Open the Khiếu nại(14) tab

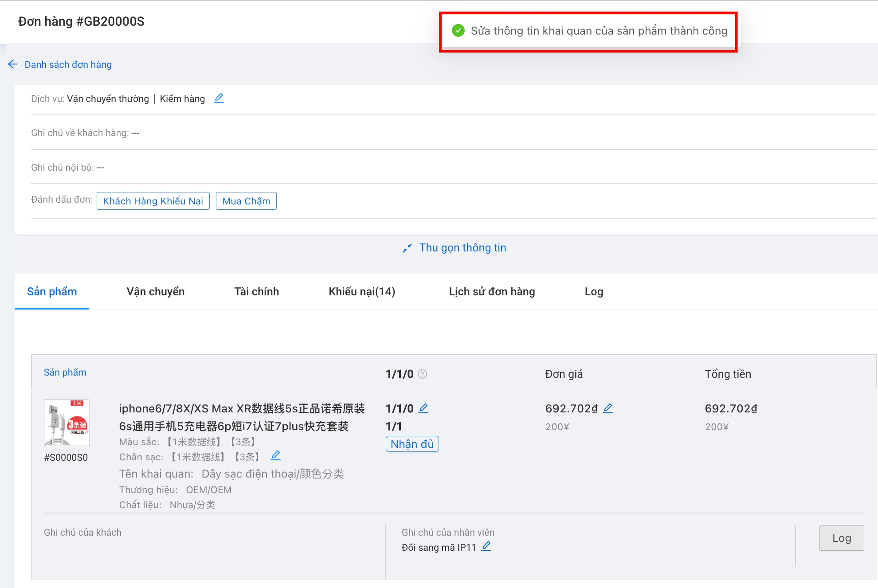pyautogui.click(x=361, y=291)
